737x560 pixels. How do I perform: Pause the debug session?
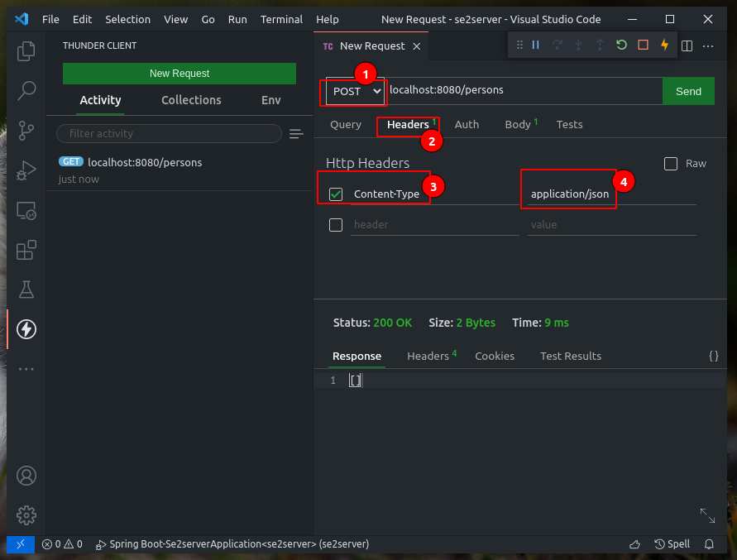tap(535, 45)
